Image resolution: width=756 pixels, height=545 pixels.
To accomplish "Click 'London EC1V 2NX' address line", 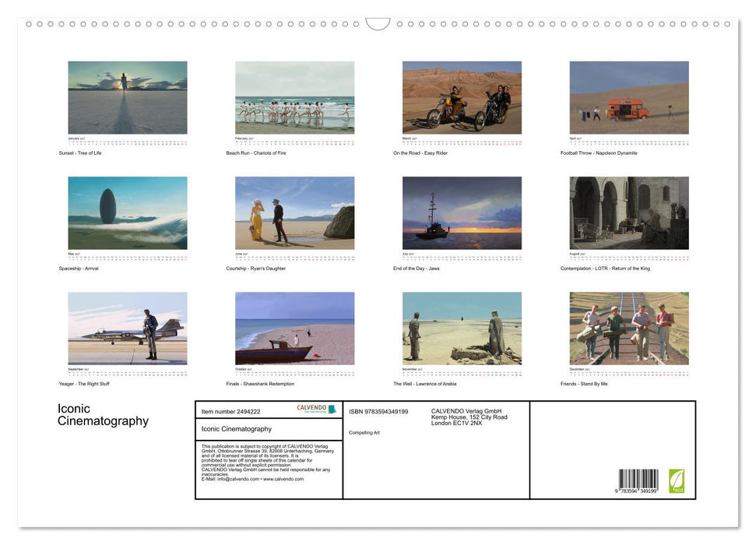I will (x=456, y=423).
